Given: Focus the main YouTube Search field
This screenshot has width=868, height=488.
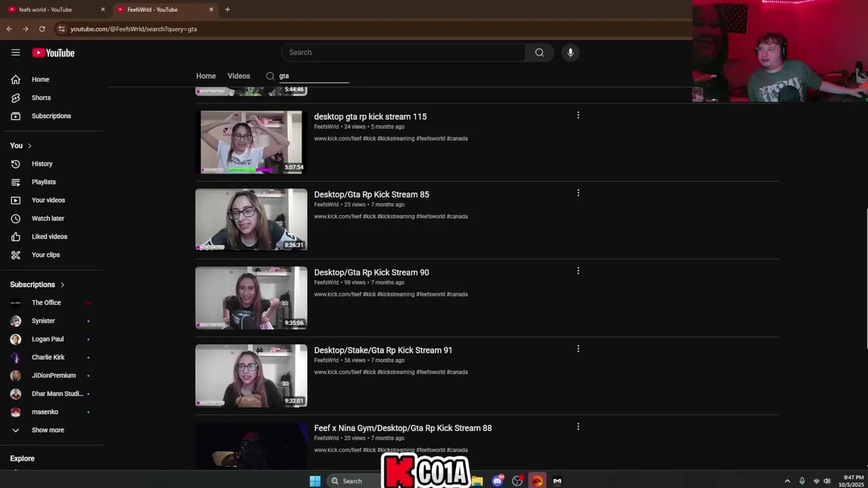Looking at the screenshot, I should tap(403, 52).
